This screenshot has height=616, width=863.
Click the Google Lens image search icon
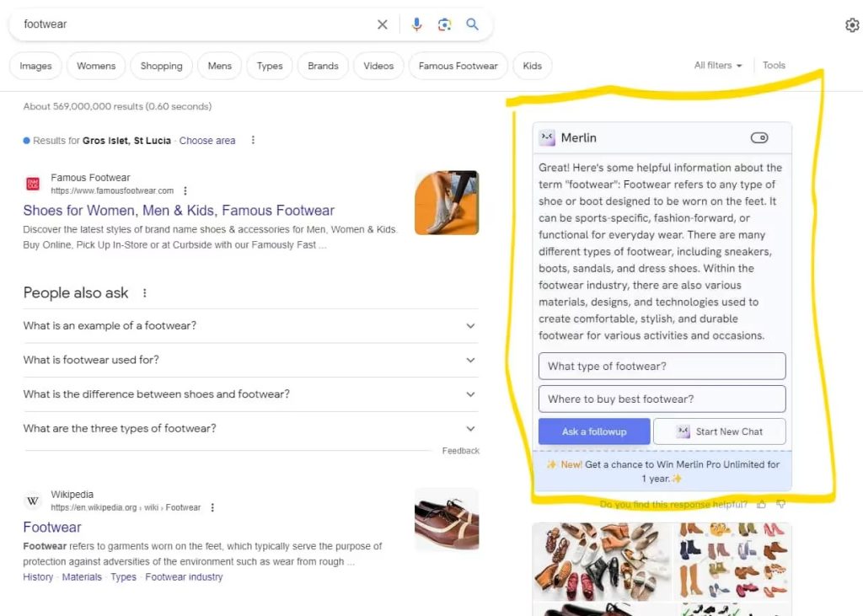[x=444, y=24]
